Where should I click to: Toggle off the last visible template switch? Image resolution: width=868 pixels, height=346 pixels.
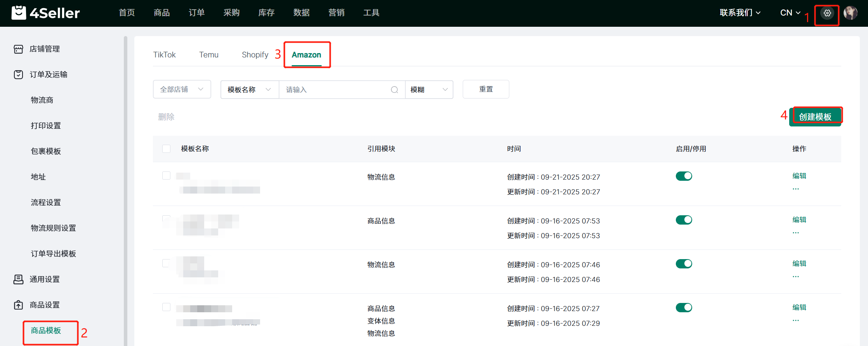coord(684,308)
